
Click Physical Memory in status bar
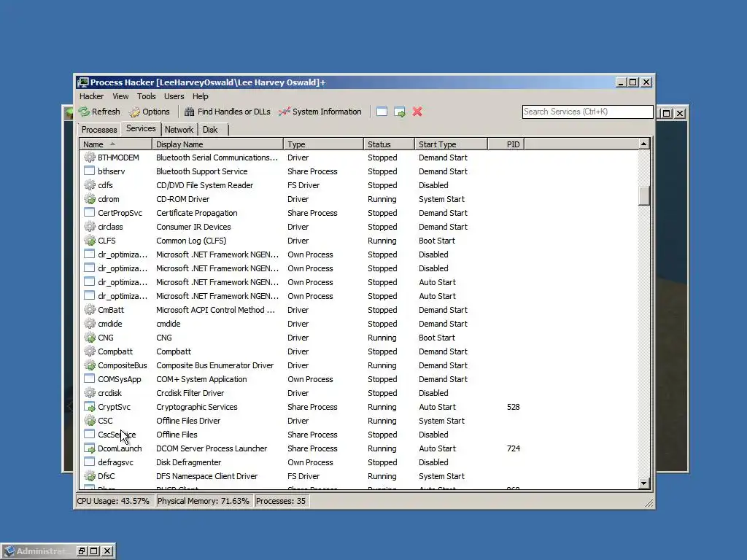(204, 501)
